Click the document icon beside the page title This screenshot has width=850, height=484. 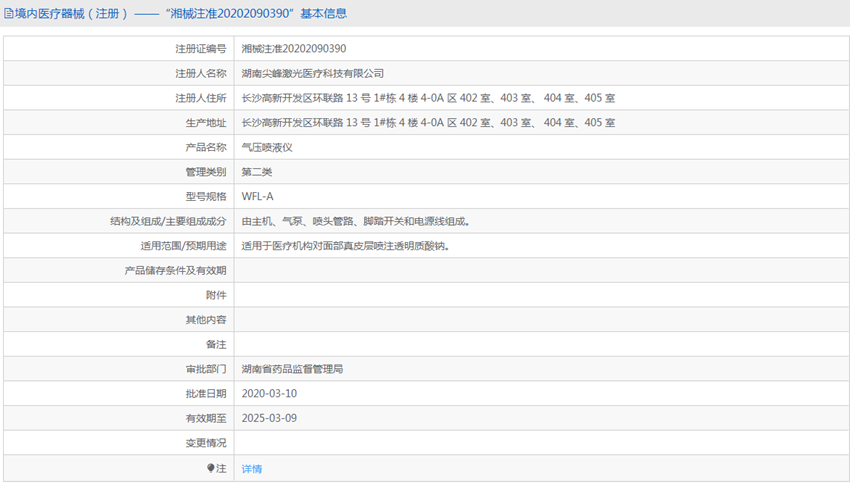[9, 14]
